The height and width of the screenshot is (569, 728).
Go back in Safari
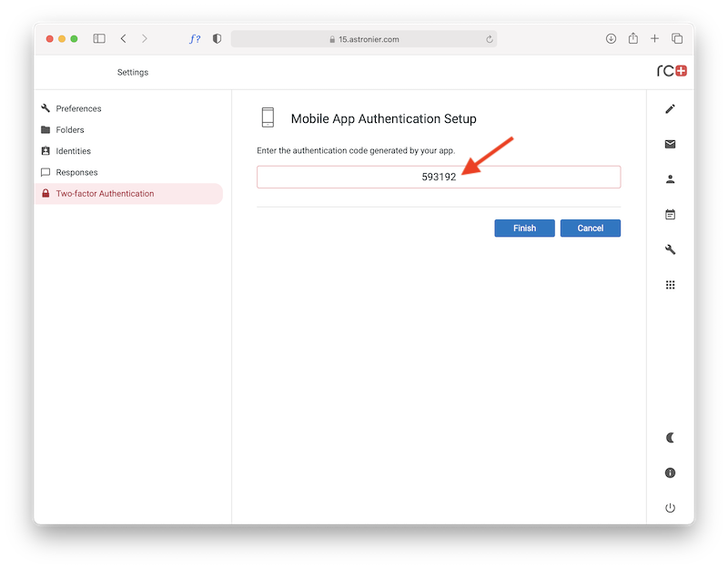tap(123, 38)
